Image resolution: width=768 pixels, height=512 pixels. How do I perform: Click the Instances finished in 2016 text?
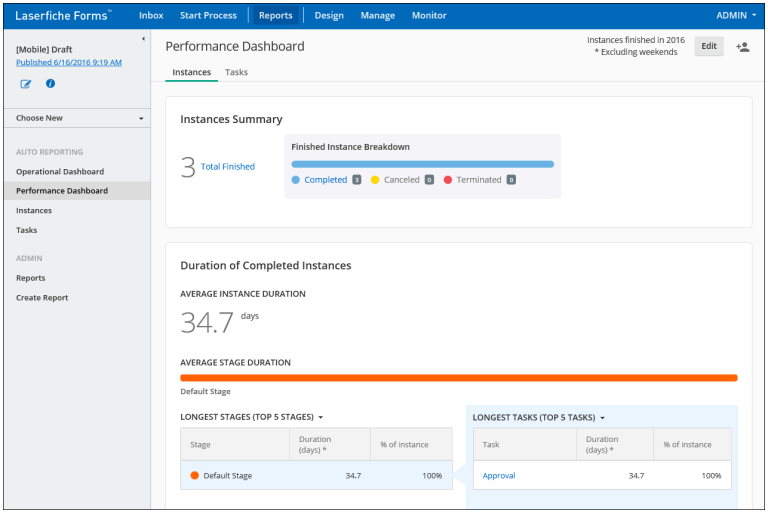point(636,40)
